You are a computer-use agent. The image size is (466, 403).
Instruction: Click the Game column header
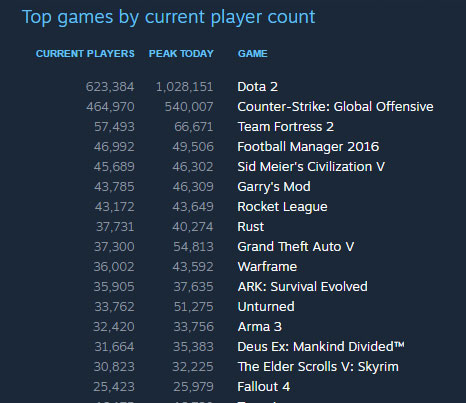253,54
